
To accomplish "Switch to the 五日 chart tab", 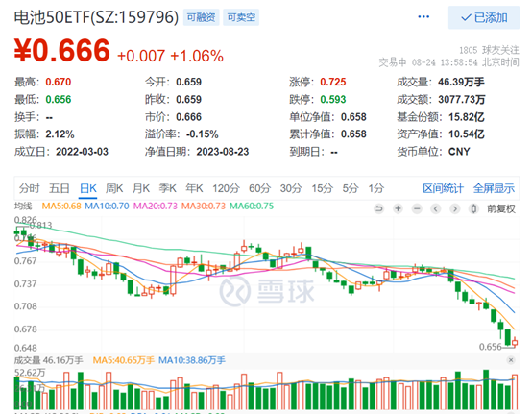I will (59, 188).
